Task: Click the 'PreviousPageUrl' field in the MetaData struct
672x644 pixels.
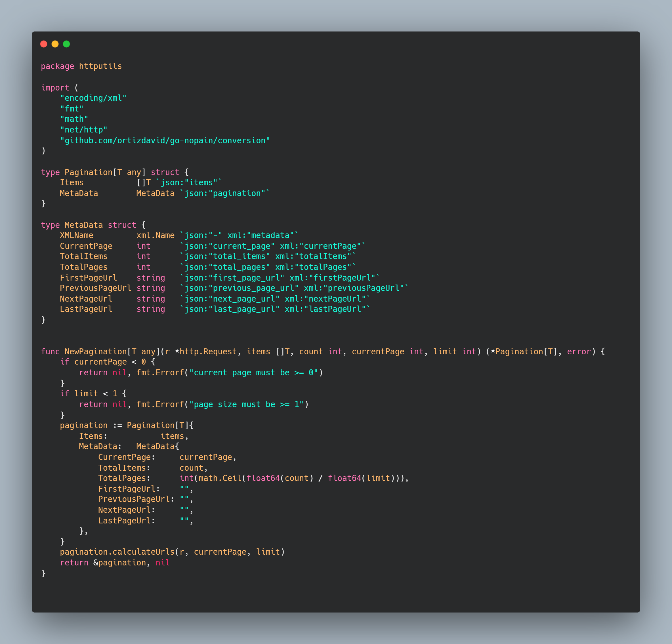Action: pos(95,288)
